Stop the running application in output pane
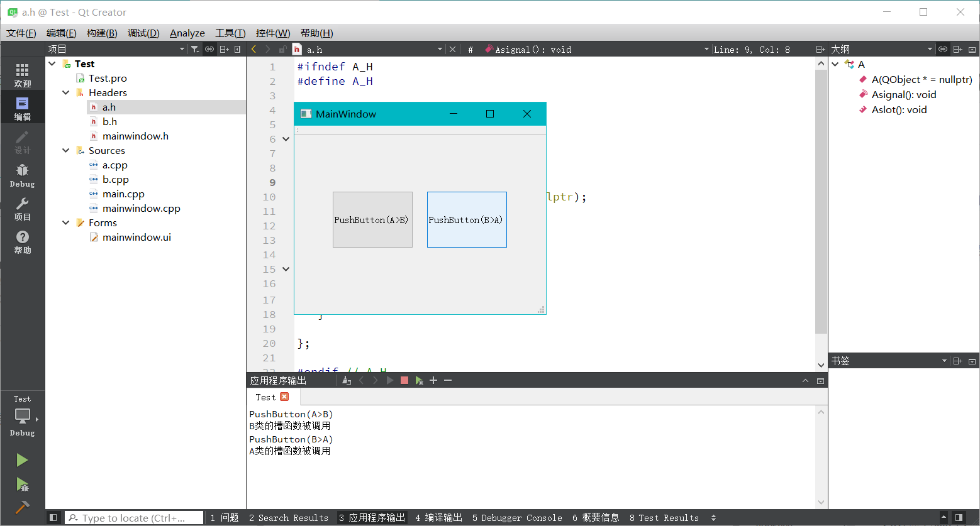Image resolution: width=980 pixels, height=526 pixels. pyautogui.click(x=404, y=380)
